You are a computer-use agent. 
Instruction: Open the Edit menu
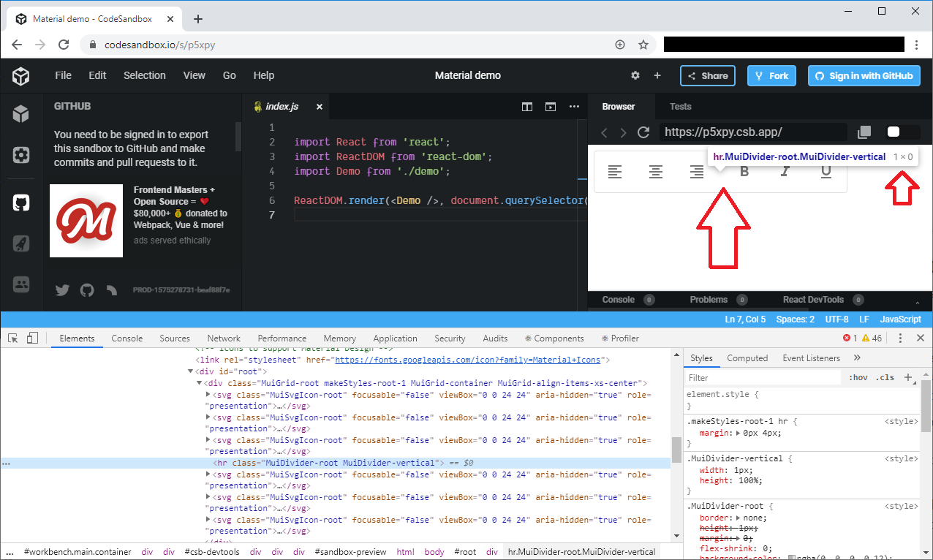click(97, 75)
